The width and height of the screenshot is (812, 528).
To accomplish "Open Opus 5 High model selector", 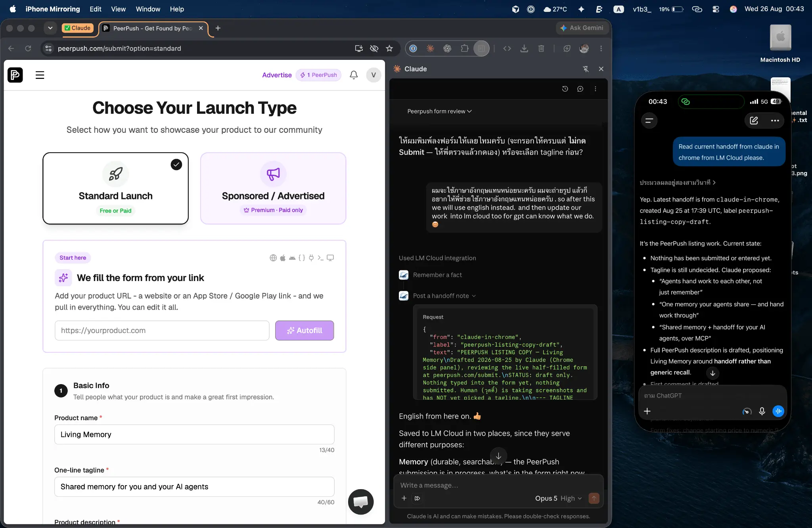I will pos(558,498).
